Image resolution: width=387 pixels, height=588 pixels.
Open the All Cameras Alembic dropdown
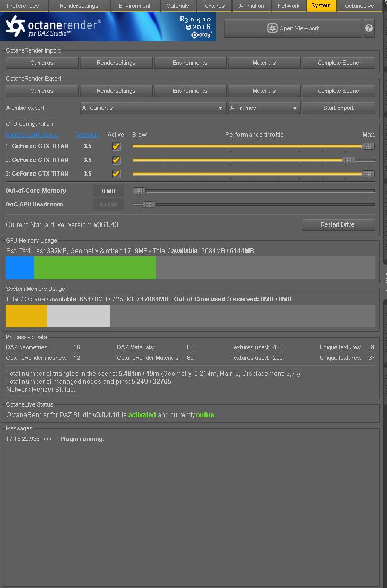153,108
